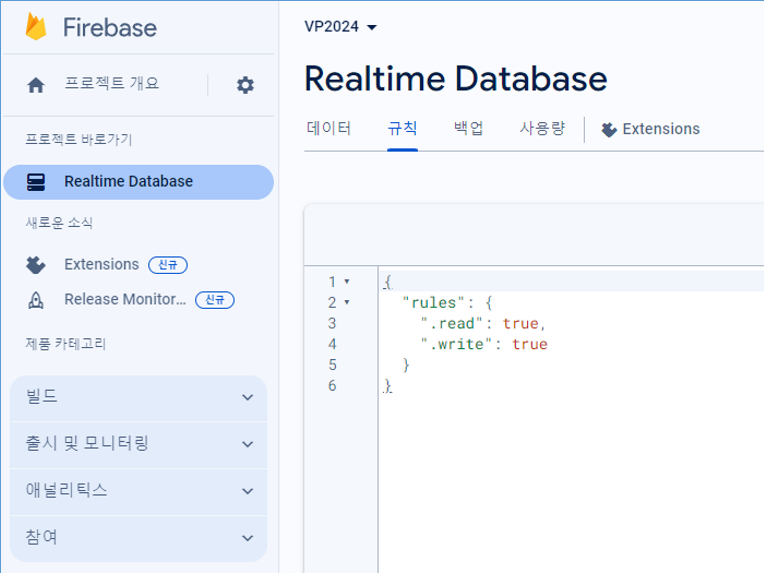Open the project overview home icon

36,85
